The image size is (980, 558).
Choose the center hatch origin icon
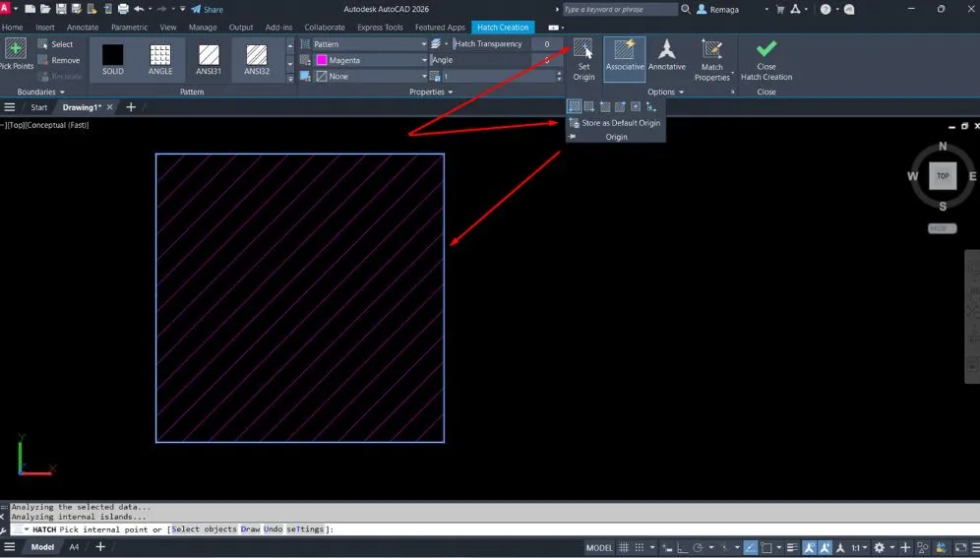tap(636, 106)
